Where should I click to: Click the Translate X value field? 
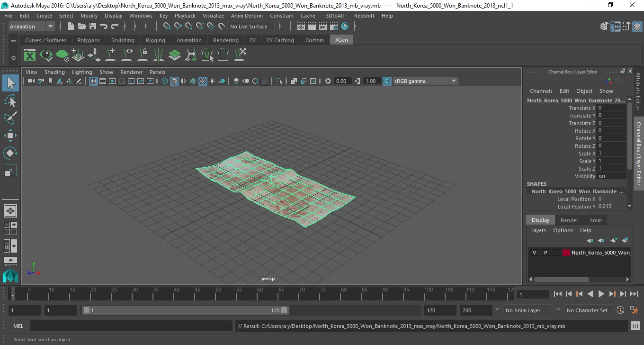(x=612, y=108)
